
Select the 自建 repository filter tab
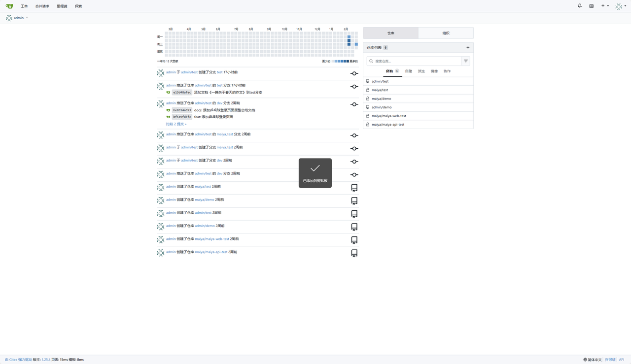pyautogui.click(x=409, y=71)
